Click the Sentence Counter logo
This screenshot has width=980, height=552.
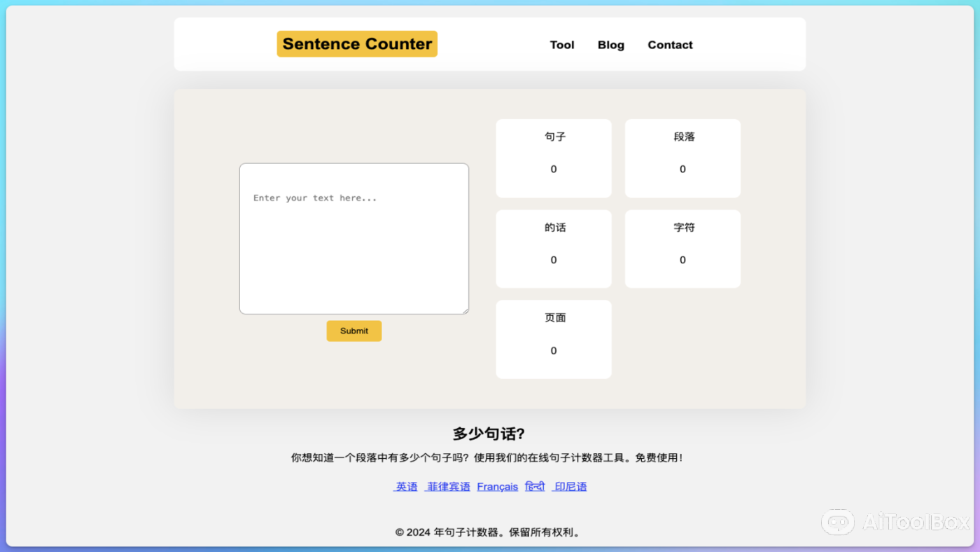point(357,43)
